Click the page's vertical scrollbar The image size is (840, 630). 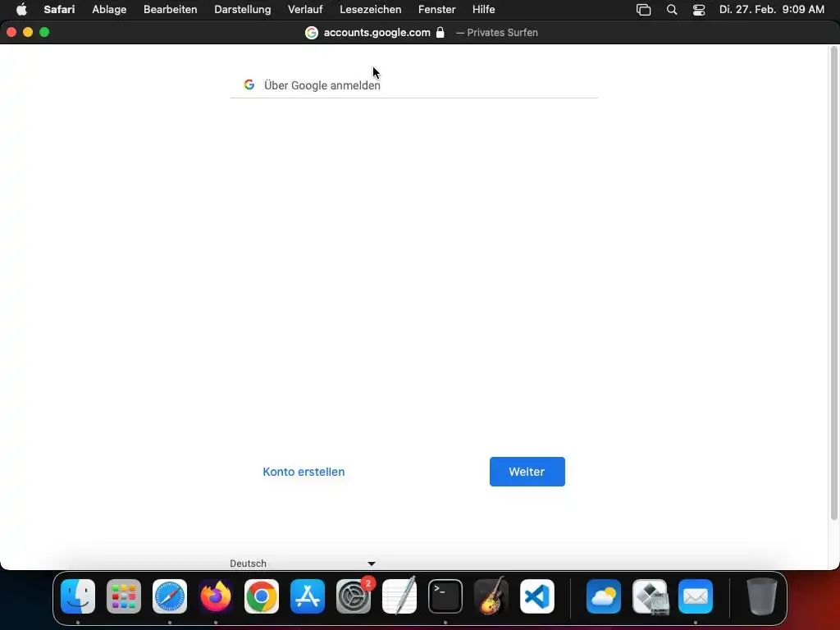[x=833, y=283]
